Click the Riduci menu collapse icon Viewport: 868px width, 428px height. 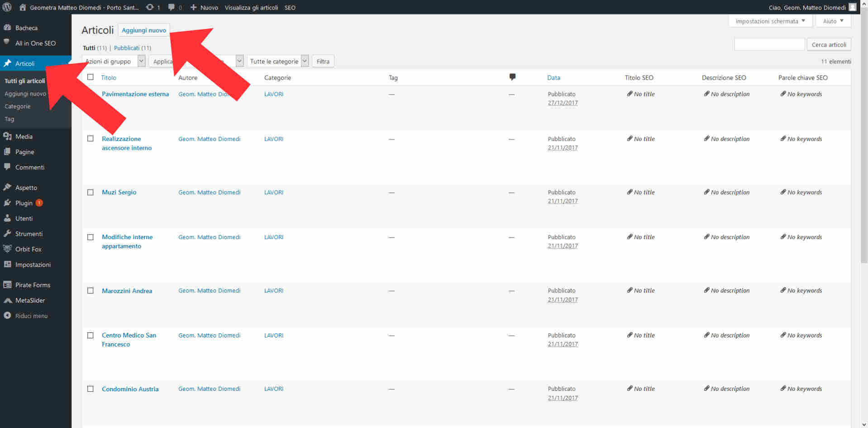tap(7, 315)
